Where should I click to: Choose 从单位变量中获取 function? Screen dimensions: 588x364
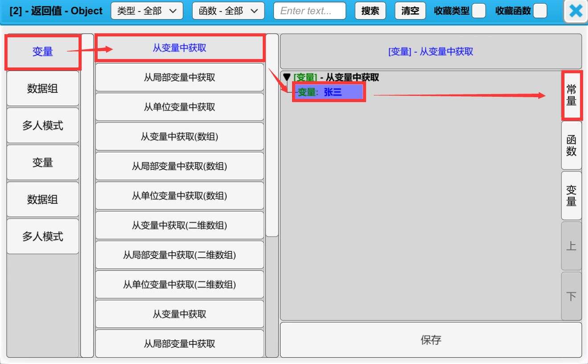tap(180, 107)
